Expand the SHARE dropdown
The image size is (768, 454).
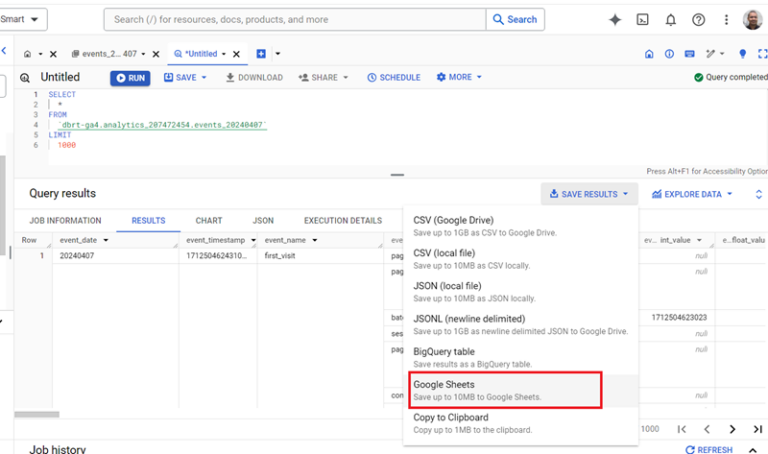coord(323,77)
